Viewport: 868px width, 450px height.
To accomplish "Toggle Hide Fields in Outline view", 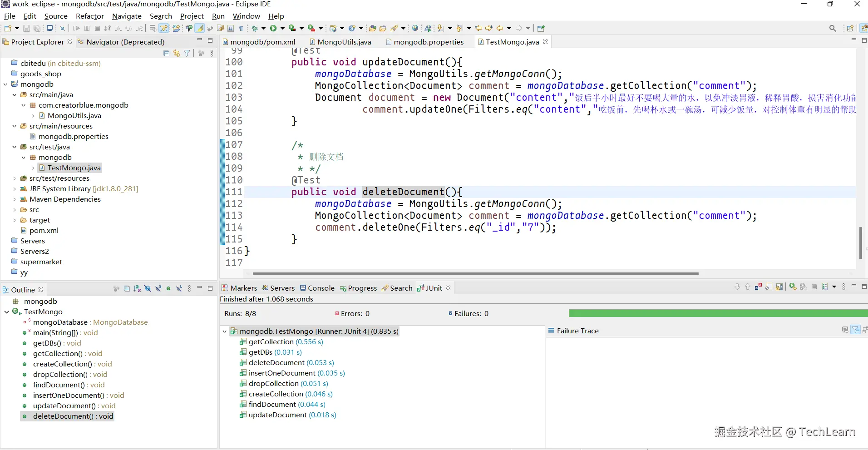I will tap(148, 289).
